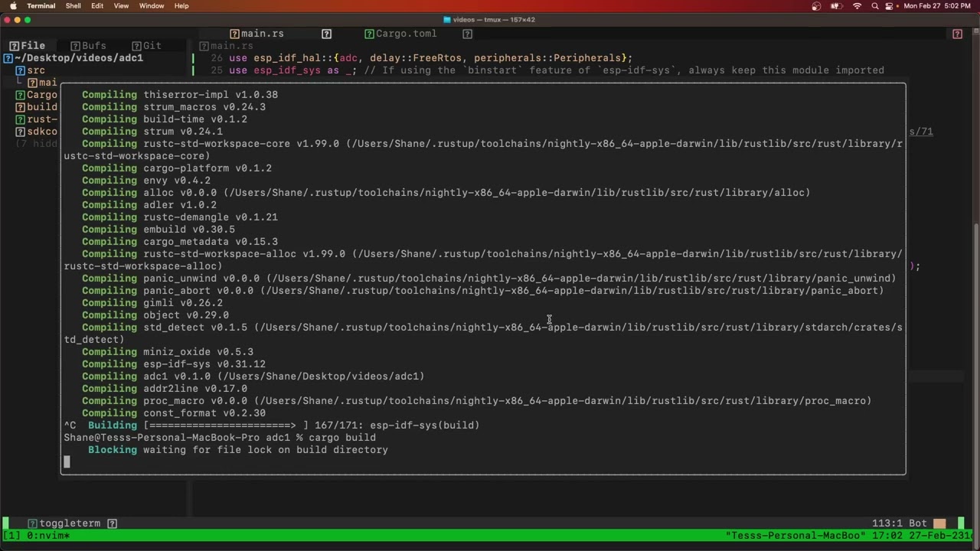Click 'Compiling strum_macros v0.24.3' line
The width and height of the screenshot is (980, 551).
(x=174, y=107)
